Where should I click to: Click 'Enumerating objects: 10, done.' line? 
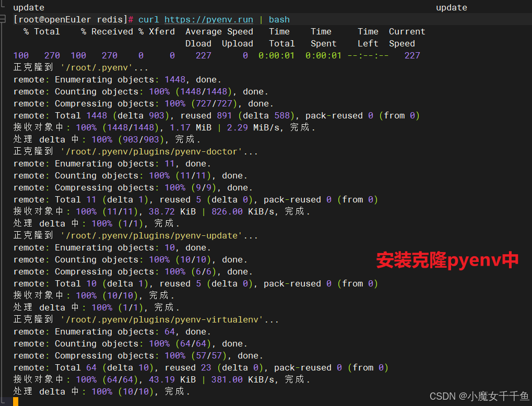tap(112, 247)
